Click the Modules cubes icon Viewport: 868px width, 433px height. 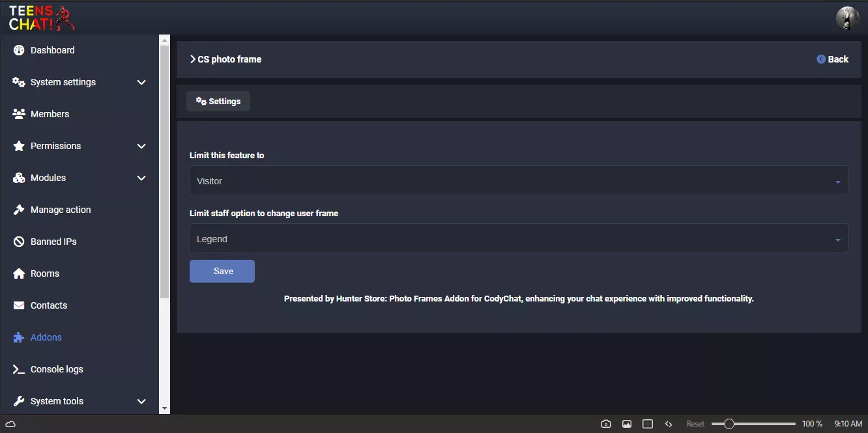point(19,178)
